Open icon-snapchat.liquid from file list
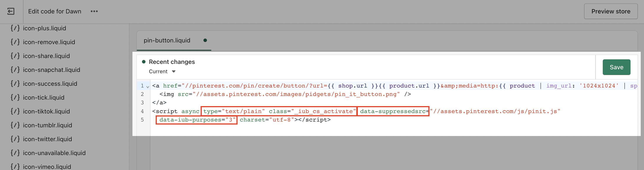The height and width of the screenshot is (170, 644). coord(51,70)
